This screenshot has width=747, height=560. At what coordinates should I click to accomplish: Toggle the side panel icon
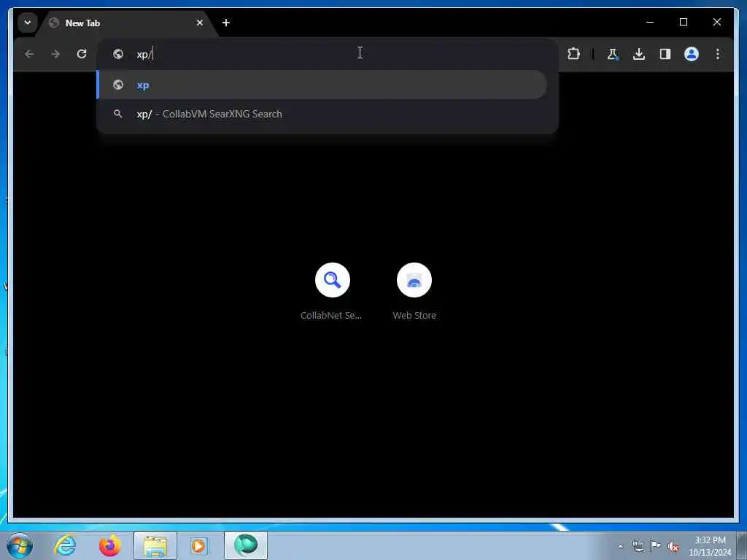click(665, 54)
